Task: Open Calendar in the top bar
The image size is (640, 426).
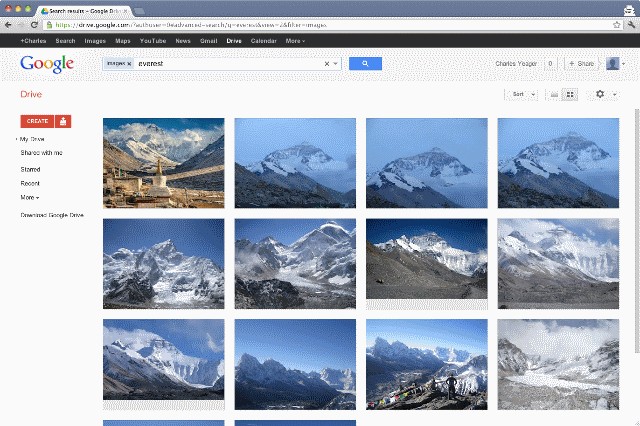Action: pyautogui.click(x=264, y=41)
